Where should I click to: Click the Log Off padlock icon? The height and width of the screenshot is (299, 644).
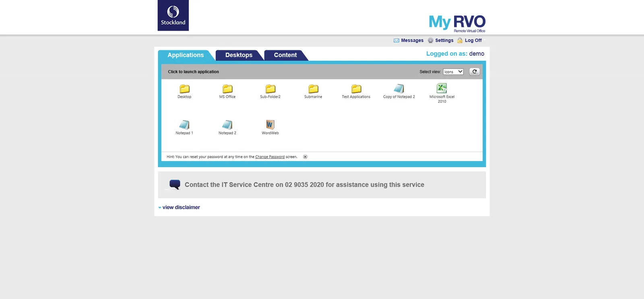click(460, 40)
